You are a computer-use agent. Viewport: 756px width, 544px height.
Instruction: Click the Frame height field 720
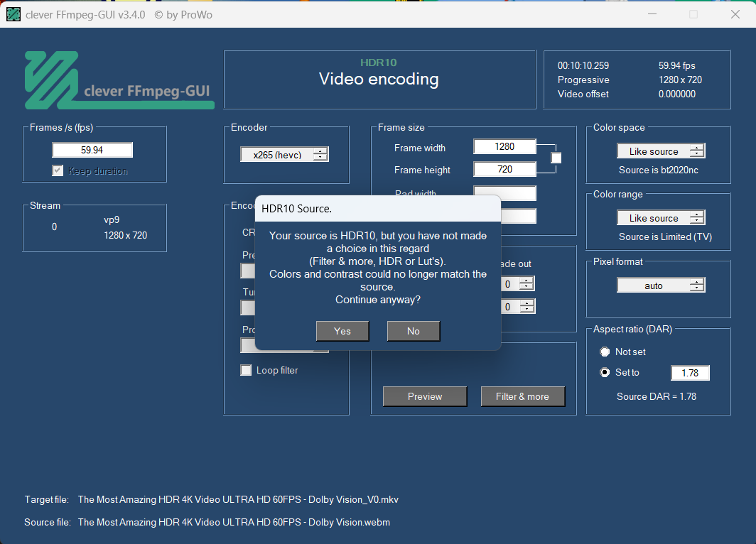(x=504, y=169)
